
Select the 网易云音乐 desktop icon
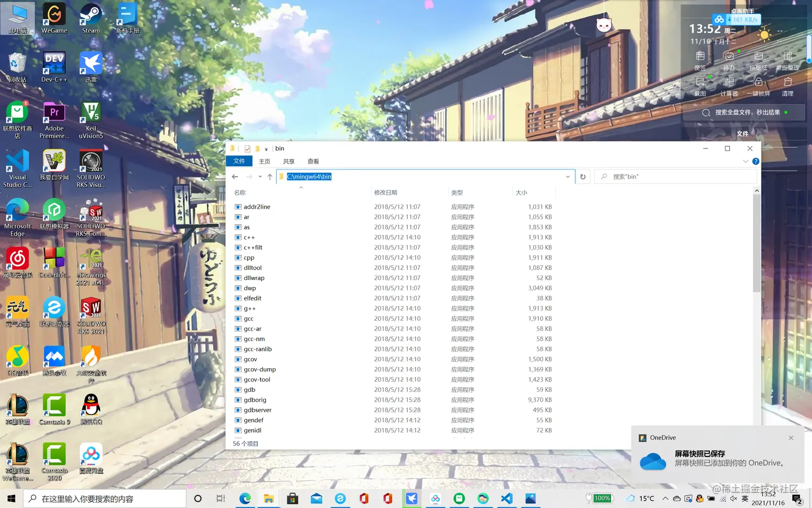[18, 262]
